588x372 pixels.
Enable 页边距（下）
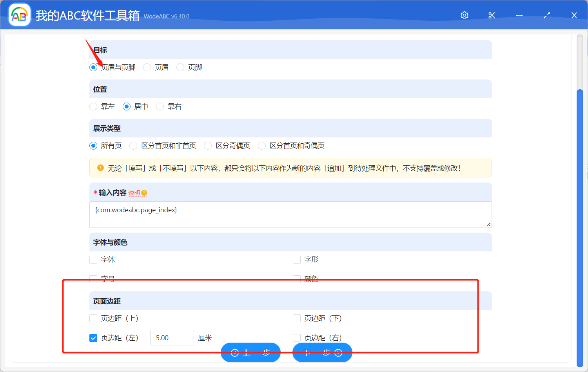click(x=297, y=318)
